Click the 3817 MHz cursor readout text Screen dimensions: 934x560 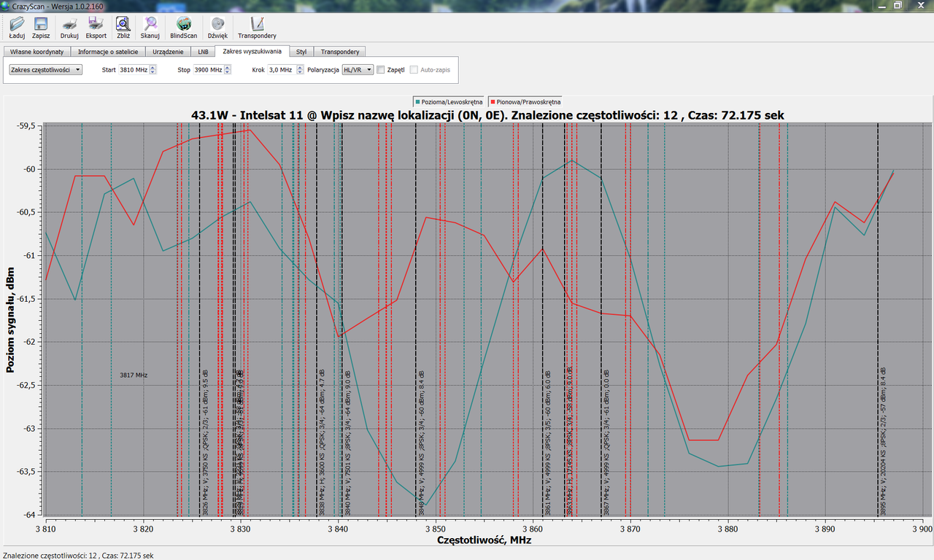tap(134, 375)
